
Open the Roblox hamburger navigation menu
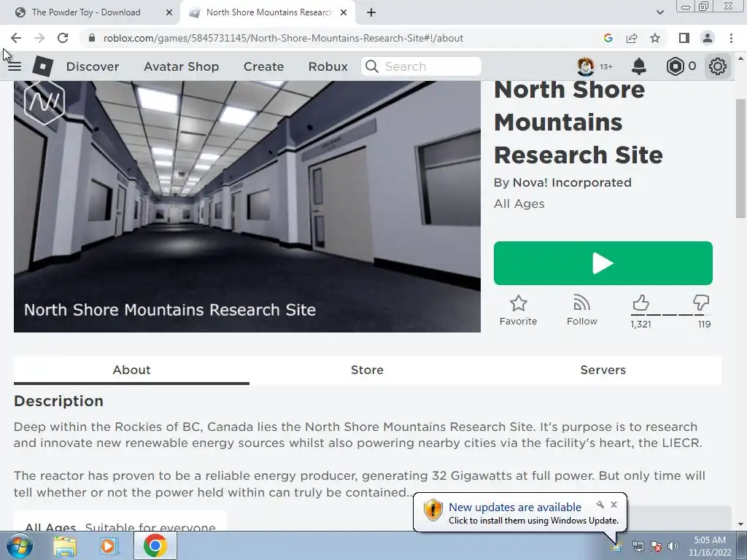15,66
